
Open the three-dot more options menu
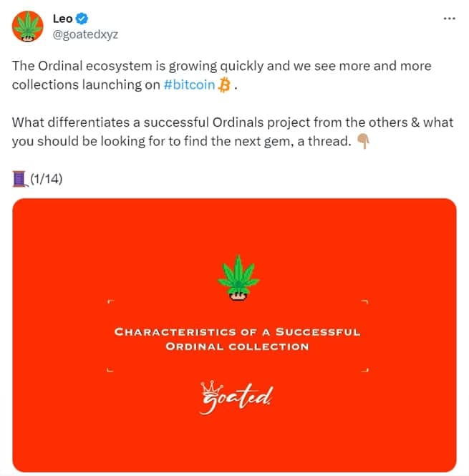[x=449, y=19]
